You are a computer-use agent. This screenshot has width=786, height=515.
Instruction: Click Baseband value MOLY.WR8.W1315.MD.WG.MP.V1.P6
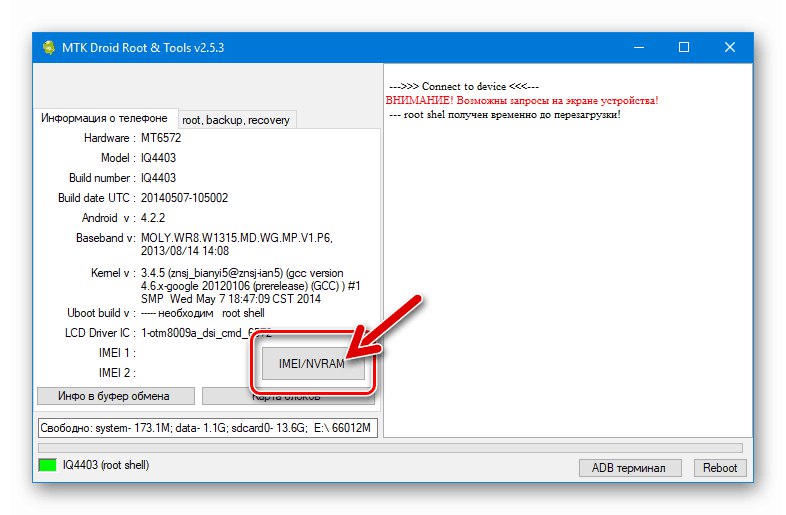coord(237,238)
